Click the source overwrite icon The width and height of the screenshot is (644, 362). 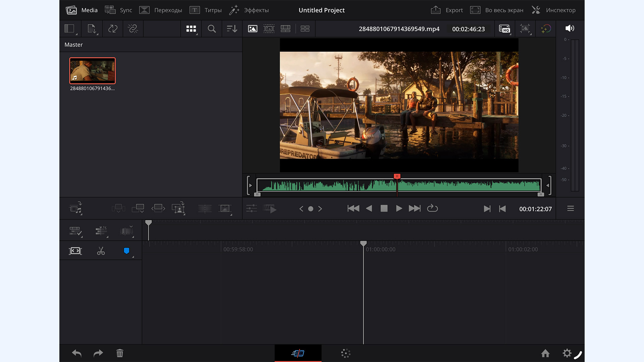pos(225,208)
